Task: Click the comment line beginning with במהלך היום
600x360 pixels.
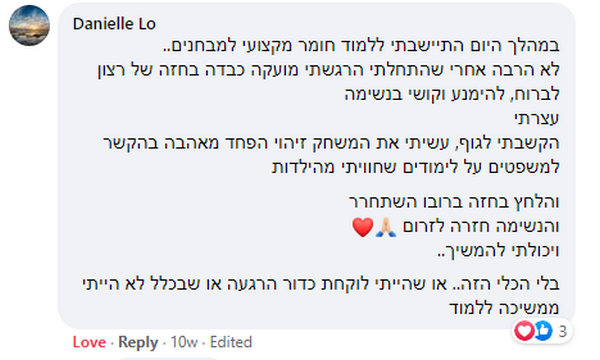Action: (361, 46)
